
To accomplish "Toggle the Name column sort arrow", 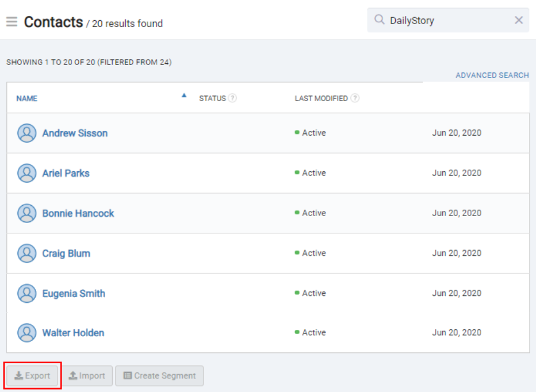I will tap(184, 95).
